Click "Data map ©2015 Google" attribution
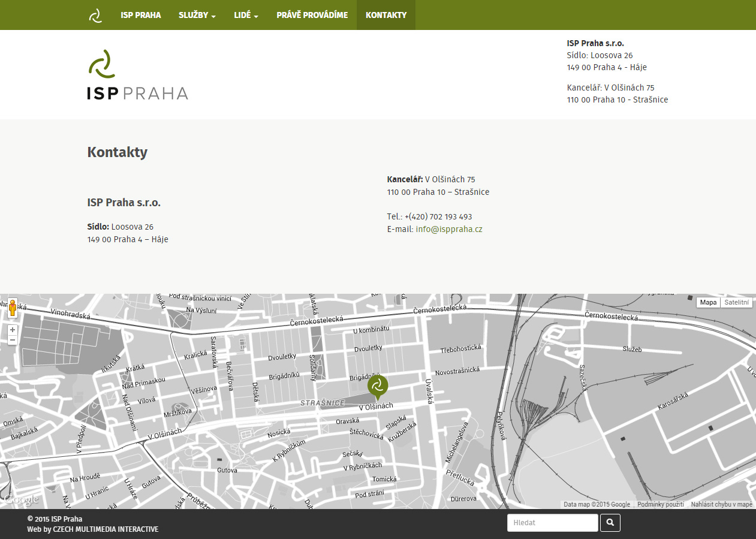 point(597,505)
